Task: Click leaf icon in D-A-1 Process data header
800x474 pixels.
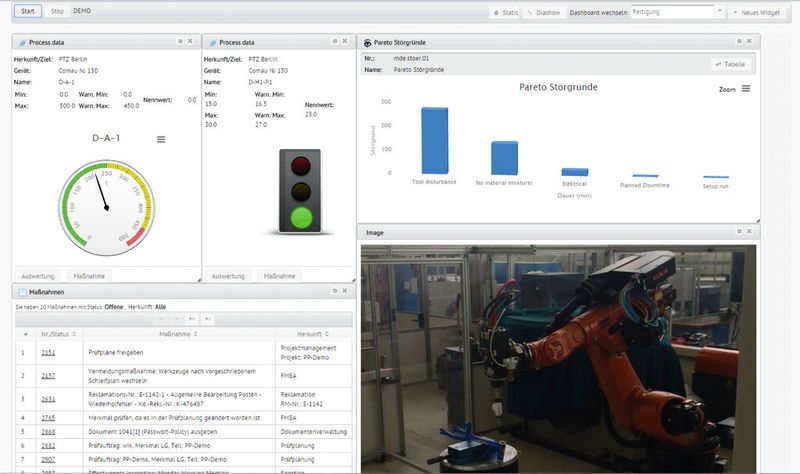Action: point(22,42)
